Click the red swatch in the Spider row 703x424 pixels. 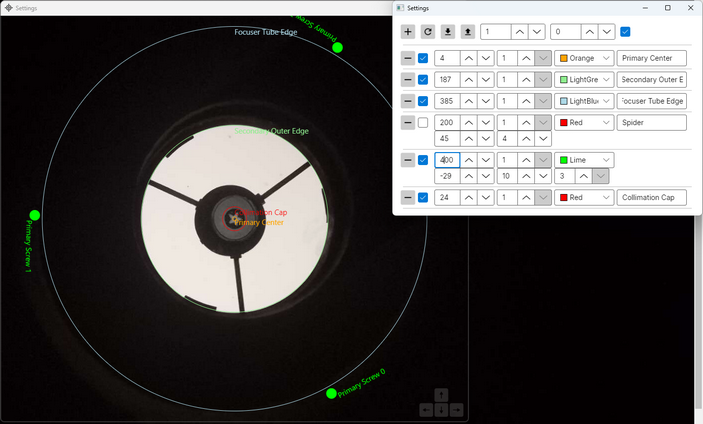coord(565,122)
